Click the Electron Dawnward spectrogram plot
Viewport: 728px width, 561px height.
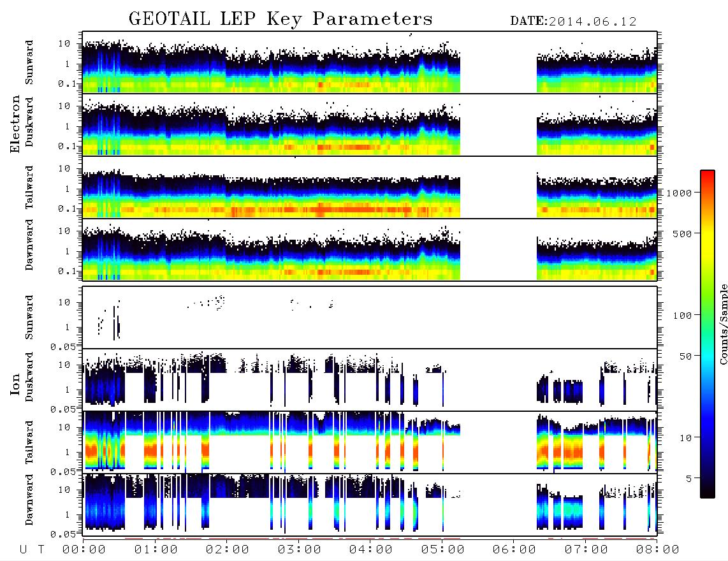pos(370,249)
